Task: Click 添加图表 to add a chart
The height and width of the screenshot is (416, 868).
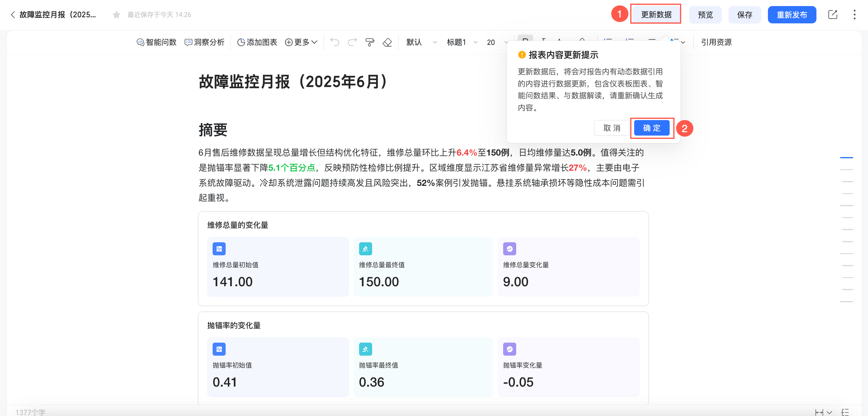Action: (257, 42)
